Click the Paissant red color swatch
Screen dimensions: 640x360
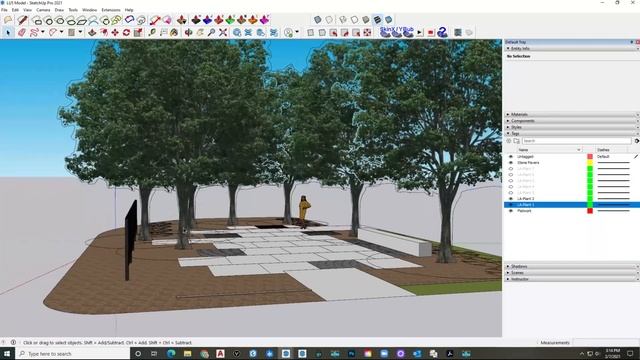click(590, 211)
